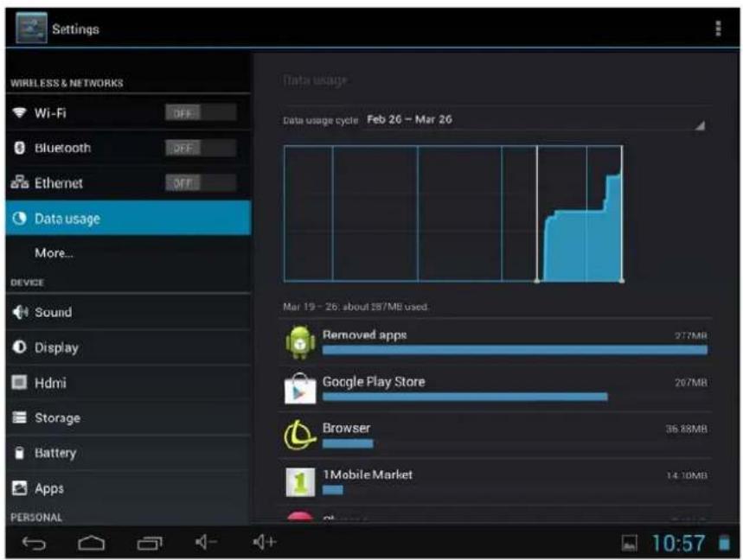Tap the Back navigation arrow
743x560 pixels.
click(34, 543)
